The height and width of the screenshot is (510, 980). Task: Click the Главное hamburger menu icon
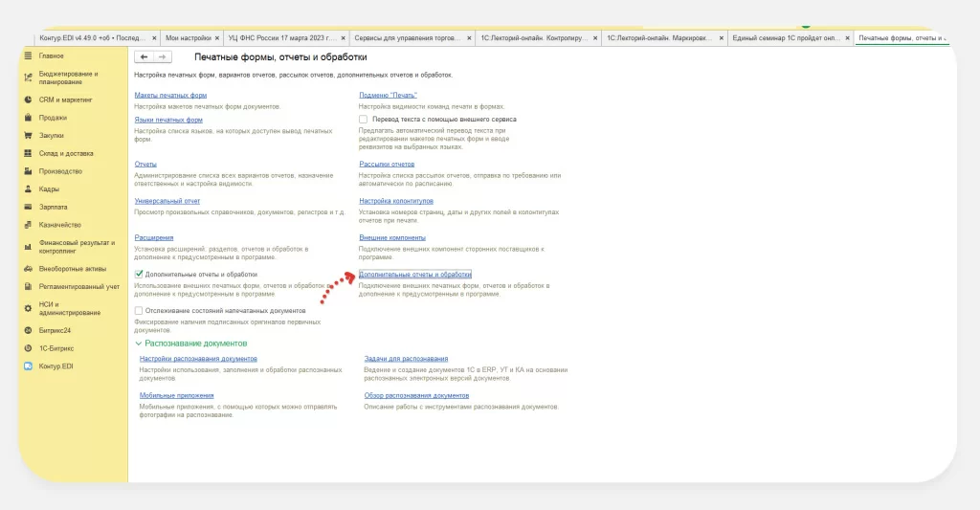pyautogui.click(x=29, y=56)
